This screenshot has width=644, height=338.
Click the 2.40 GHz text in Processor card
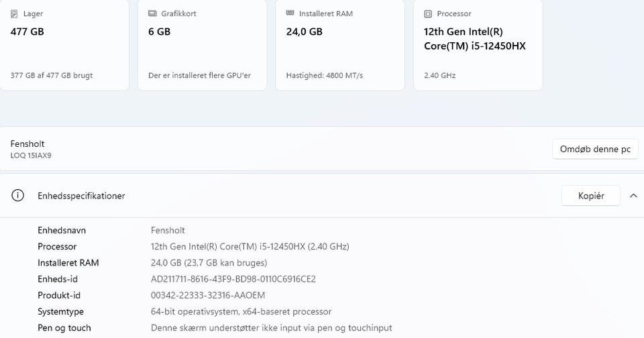click(439, 76)
